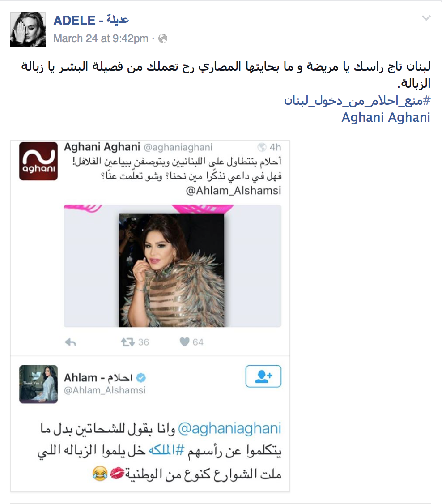Click the public globe privacy icon
This screenshot has width=442, height=504.
pos(163,38)
